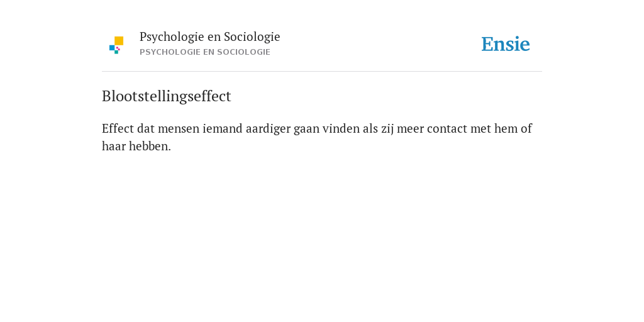Click the definition paragraph text
The width and height of the screenshot is (644, 322).
[x=317, y=137]
